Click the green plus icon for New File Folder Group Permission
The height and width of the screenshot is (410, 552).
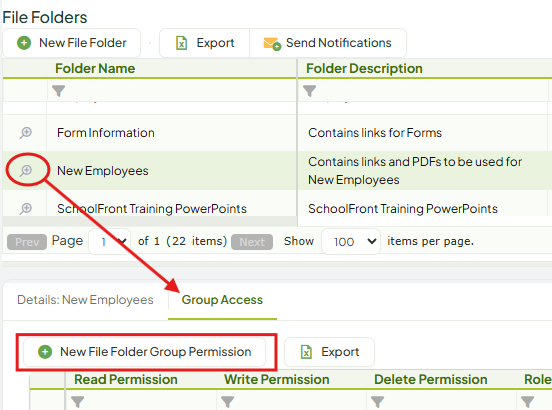[x=45, y=352]
